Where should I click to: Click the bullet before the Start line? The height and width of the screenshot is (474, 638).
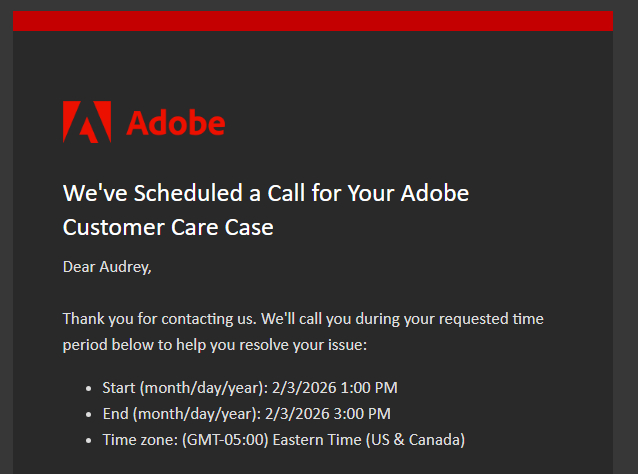(x=89, y=388)
